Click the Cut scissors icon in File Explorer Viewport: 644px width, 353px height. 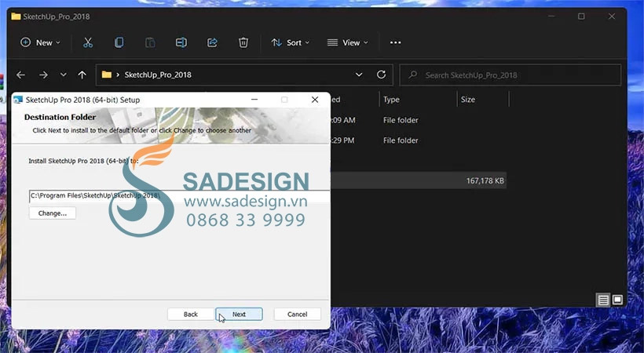coord(88,42)
